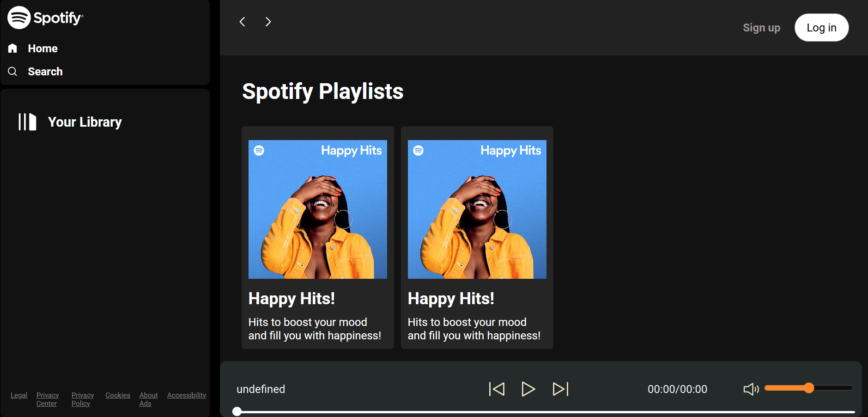The width and height of the screenshot is (868, 417).
Task: Mute audio with the speaker icon
Action: (751, 389)
